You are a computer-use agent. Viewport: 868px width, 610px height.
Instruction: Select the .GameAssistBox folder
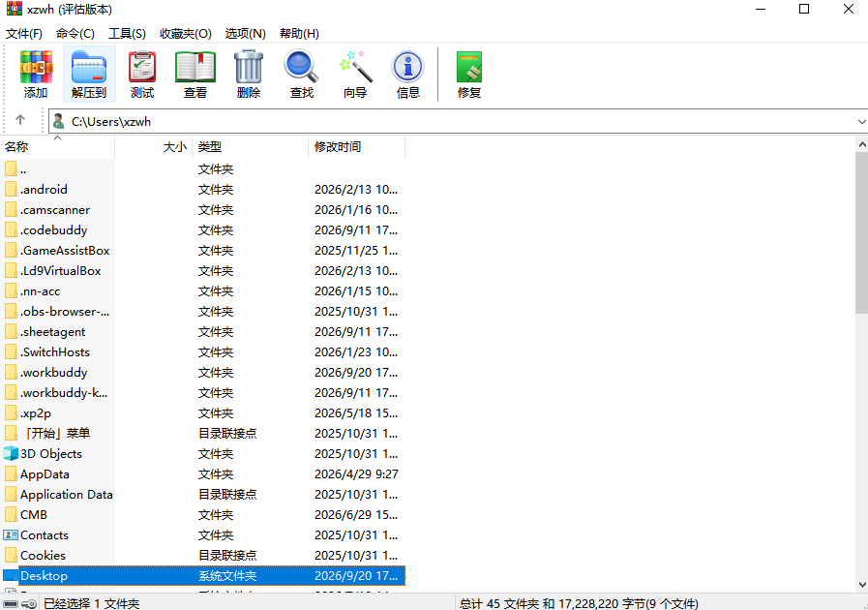pyautogui.click(x=202, y=251)
